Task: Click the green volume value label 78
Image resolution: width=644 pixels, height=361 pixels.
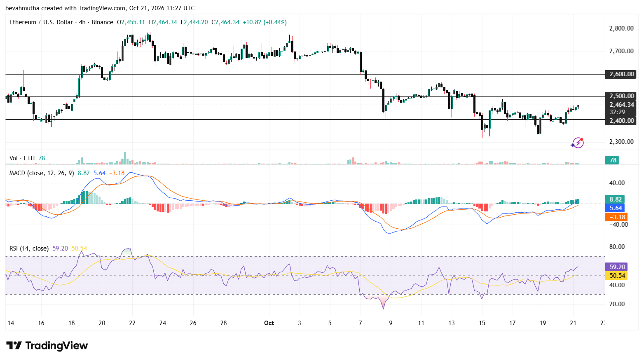Action: click(613, 160)
